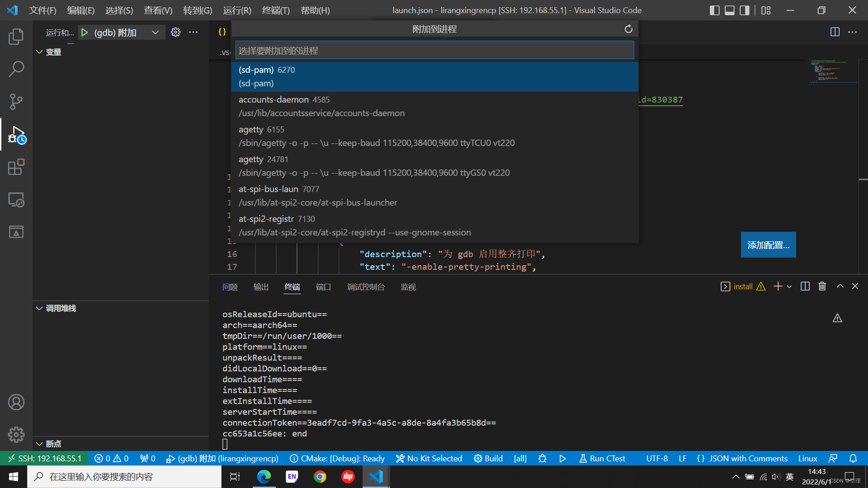Viewport: 868px width, 488px height.
Task: Open the 查看(V) menu
Action: pyautogui.click(x=158, y=10)
